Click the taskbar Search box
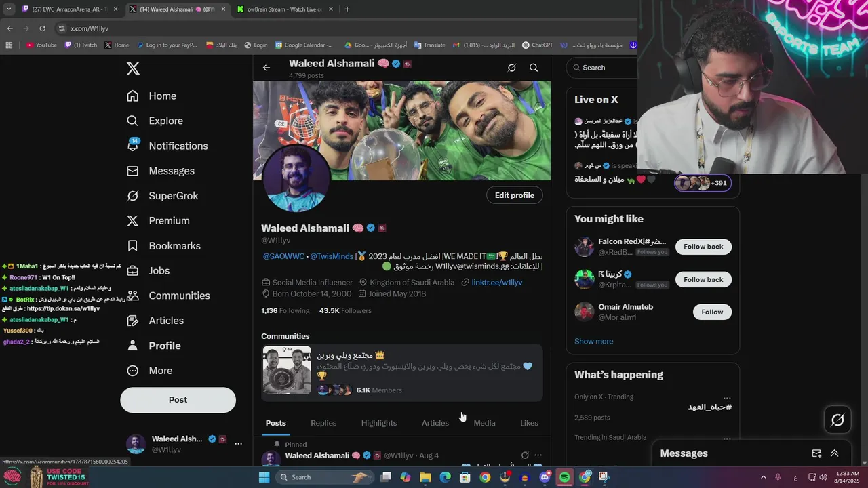The height and width of the screenshot is (488, 868). (324, 477)
